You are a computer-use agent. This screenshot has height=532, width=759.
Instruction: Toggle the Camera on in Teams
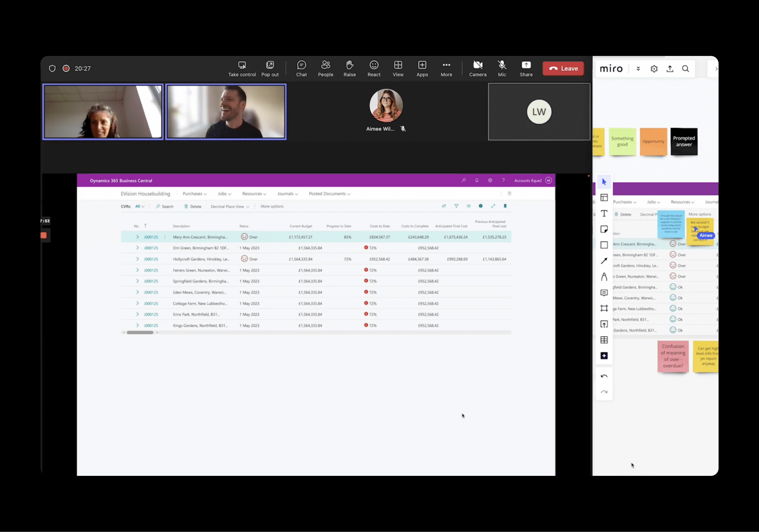(x=478, y=68)
